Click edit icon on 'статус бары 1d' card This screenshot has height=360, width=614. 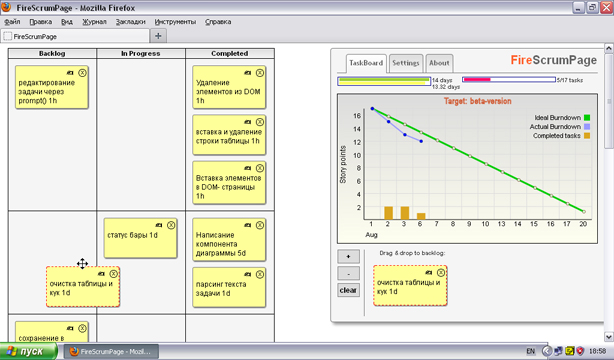click(159, 225)
